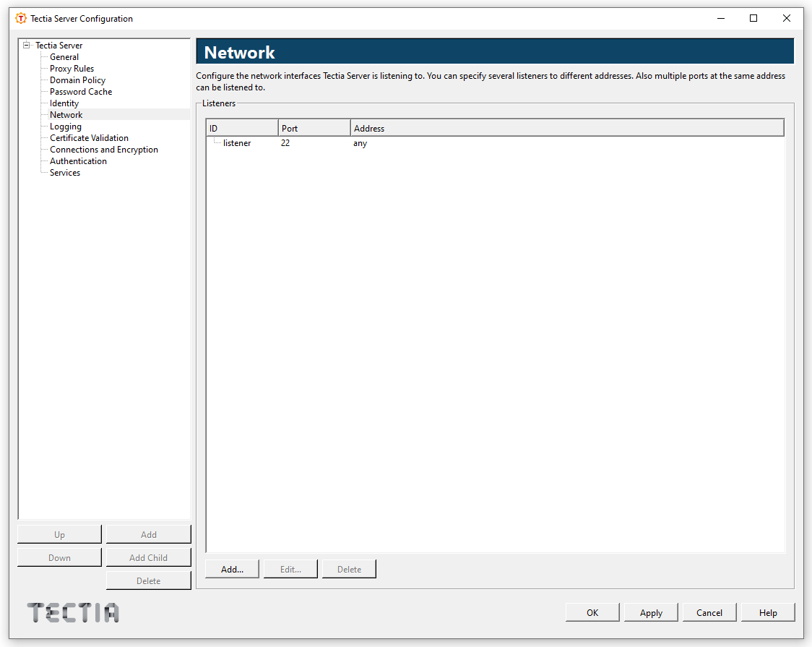
Task: Click the Delete button under Add Child
Action: pos(149,581)
